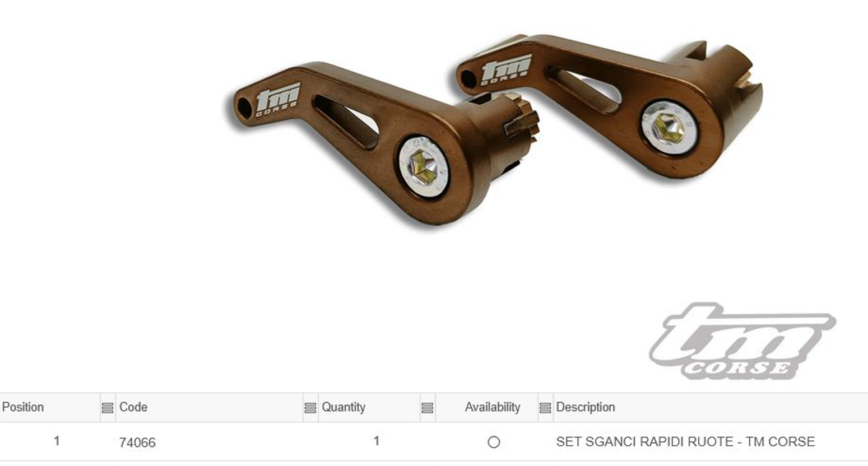Open the Quantity column menu icon
The image size is (868, 466).
[x=427, y=408]
